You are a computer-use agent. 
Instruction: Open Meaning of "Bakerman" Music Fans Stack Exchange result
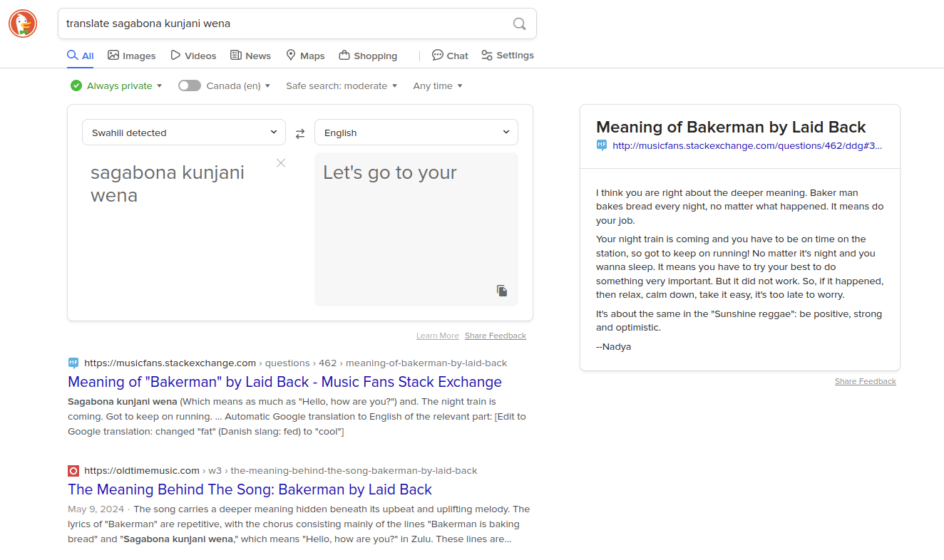[x=285, y=382]
